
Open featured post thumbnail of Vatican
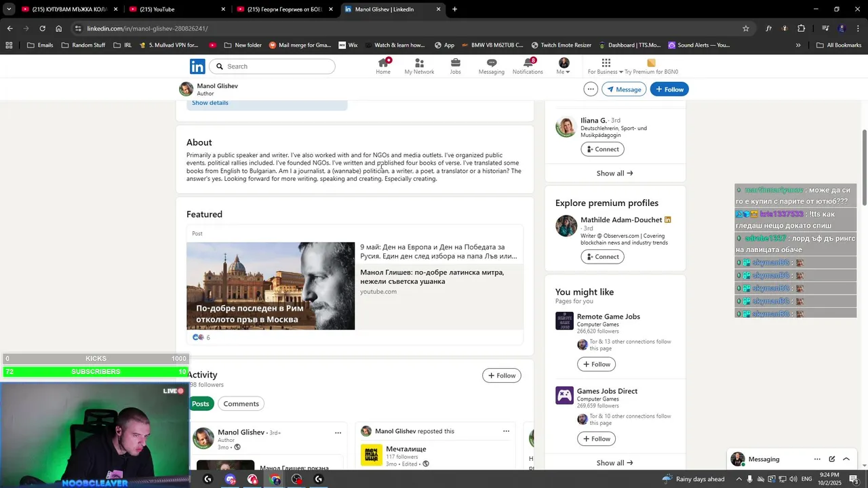[x=271, y=286]
